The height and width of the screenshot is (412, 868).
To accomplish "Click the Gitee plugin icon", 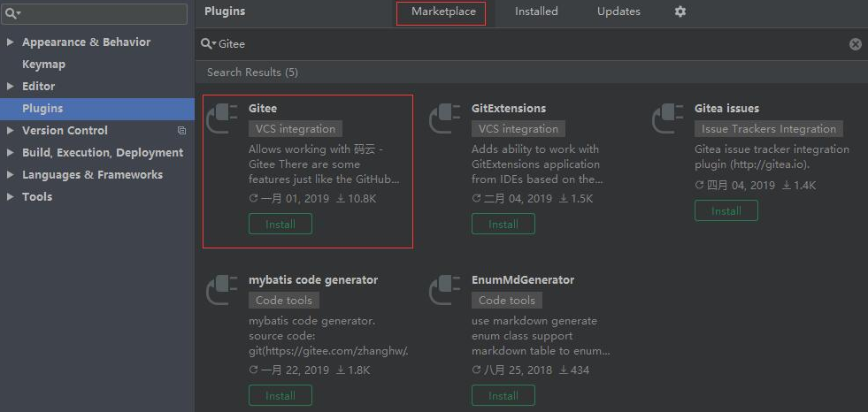I will tap(222, 118).
